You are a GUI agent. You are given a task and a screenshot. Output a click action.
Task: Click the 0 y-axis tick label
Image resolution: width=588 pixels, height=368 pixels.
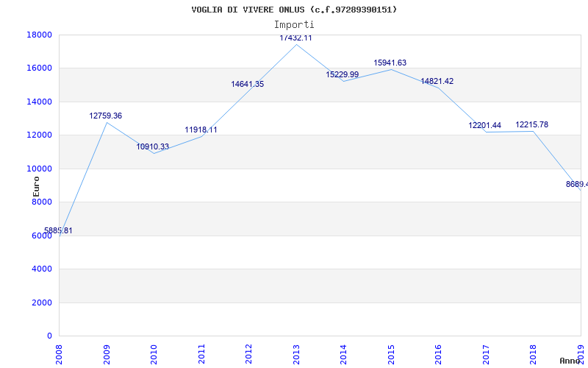[49, 336]
